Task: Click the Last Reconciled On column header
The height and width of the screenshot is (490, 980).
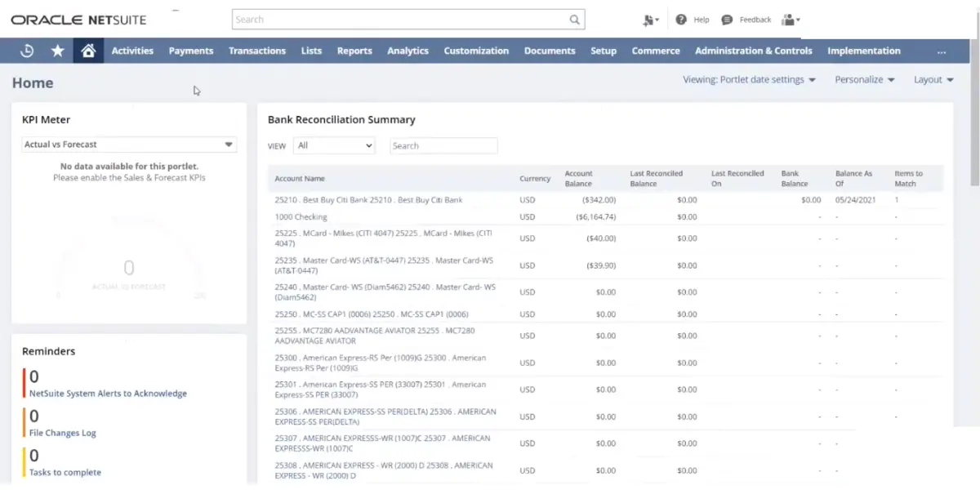Action: [x=737, y=178]
